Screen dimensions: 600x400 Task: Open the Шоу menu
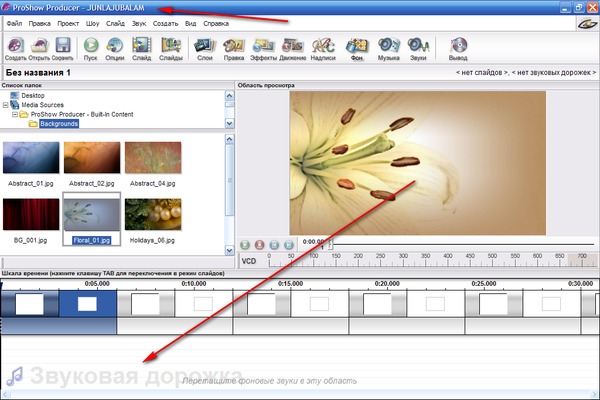coord(93,23)
